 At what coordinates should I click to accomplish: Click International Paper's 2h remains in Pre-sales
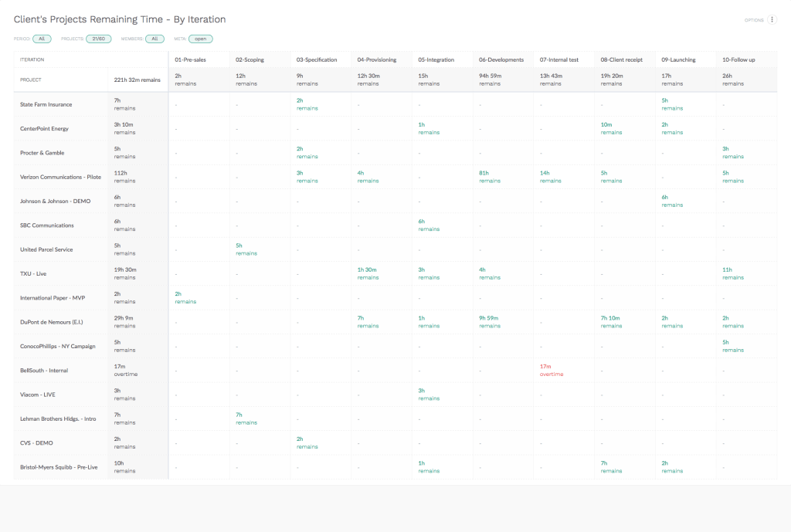(x=185, y=297)
